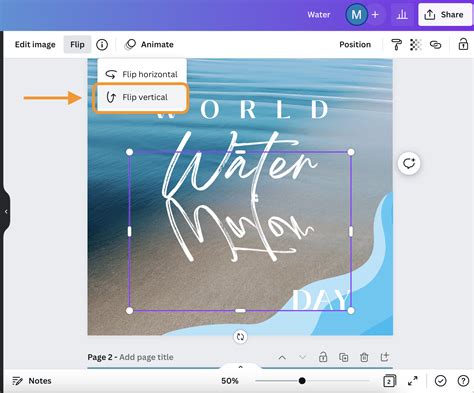Click the Flip button in toolbar
This screenshot has width=474, height=393.
click(77, 44)
